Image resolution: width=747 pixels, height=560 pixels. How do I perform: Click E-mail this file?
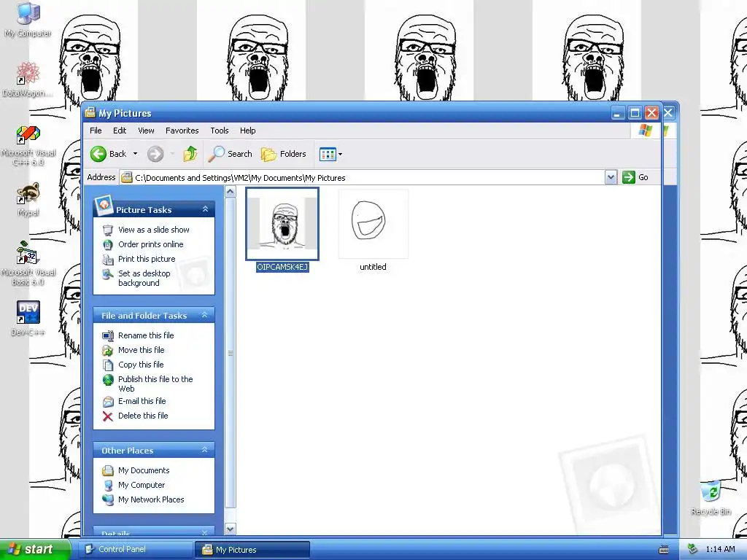(x=142, y=401)
